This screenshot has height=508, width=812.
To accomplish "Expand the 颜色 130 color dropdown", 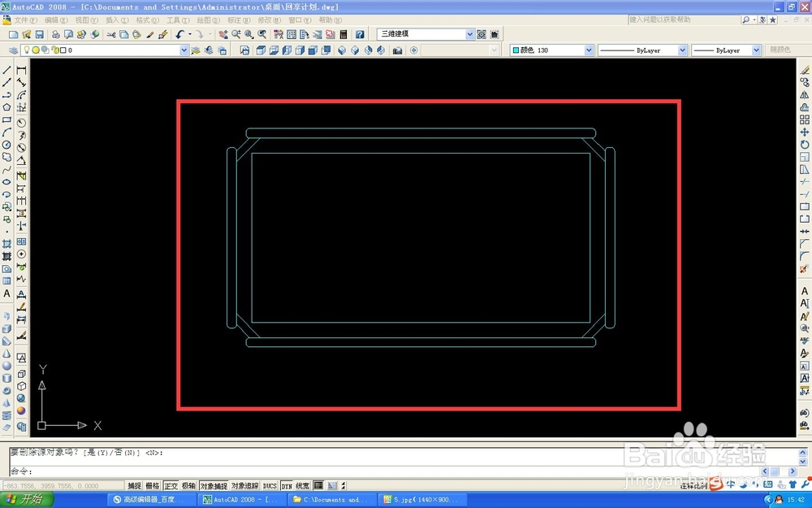I will (x=589, y=50).
